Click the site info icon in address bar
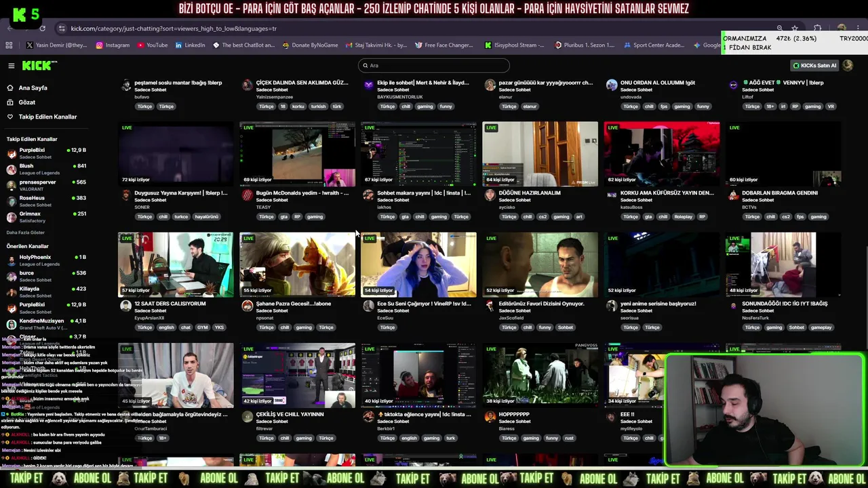 (62, 28)
